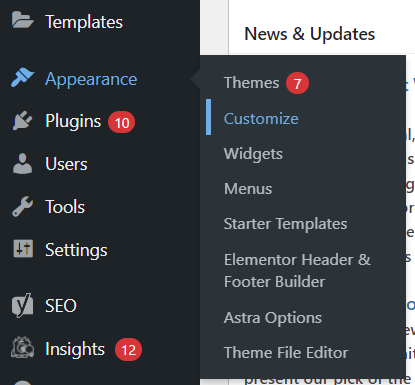Click the Insights MonsterInsights icon
The width and height of the screenshot is (415, 385).
point(23,348)
